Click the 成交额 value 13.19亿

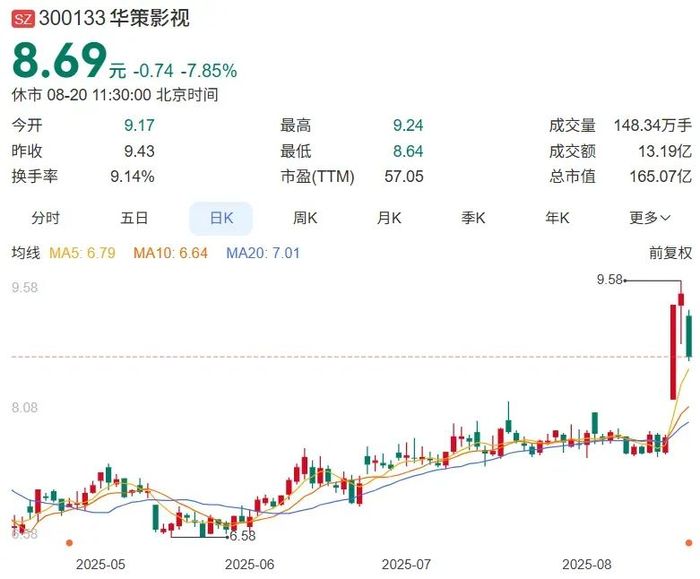click(x=665, y=151)
